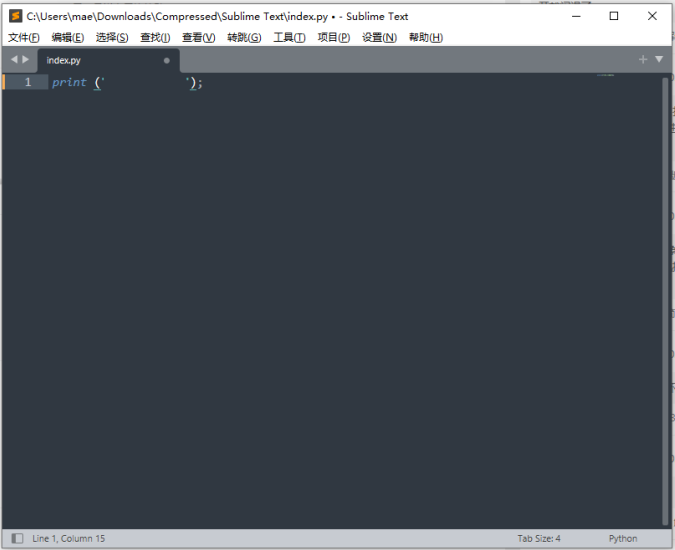This screenshot has width=675, height=550.
Task: Click Line 1, Column 15 status text
Action: 68,539
